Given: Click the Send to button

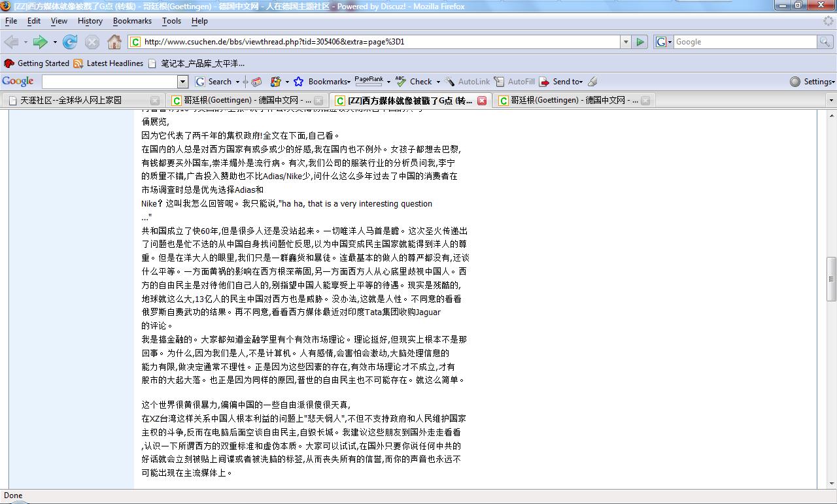Looking at the screenshot, I should pyautogui.click(x=560, y=82).
